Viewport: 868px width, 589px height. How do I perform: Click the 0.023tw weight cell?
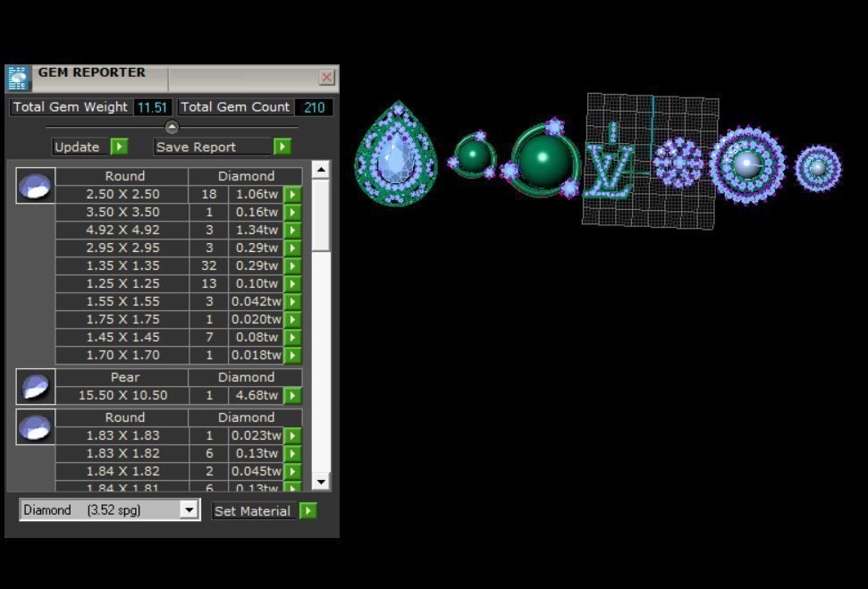(256, 435)
